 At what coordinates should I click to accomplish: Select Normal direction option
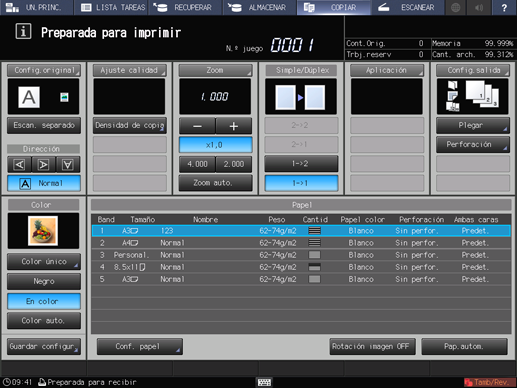click(44, 183)
